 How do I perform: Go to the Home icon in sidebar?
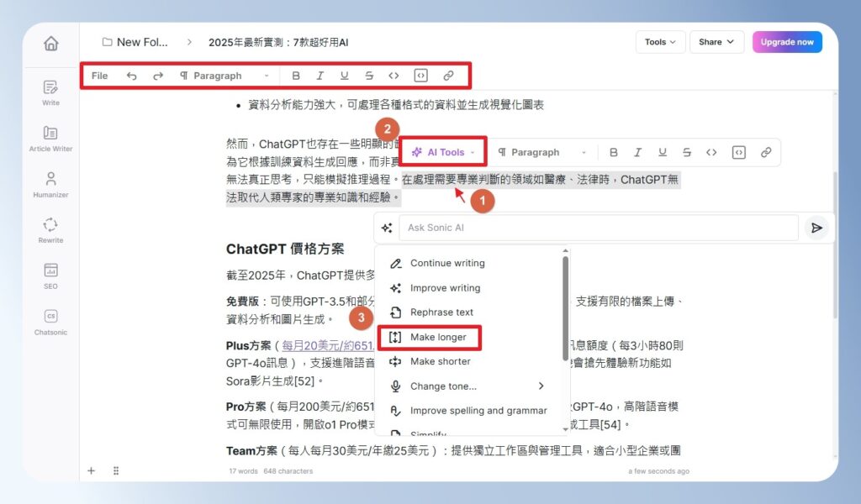point(51,43)
